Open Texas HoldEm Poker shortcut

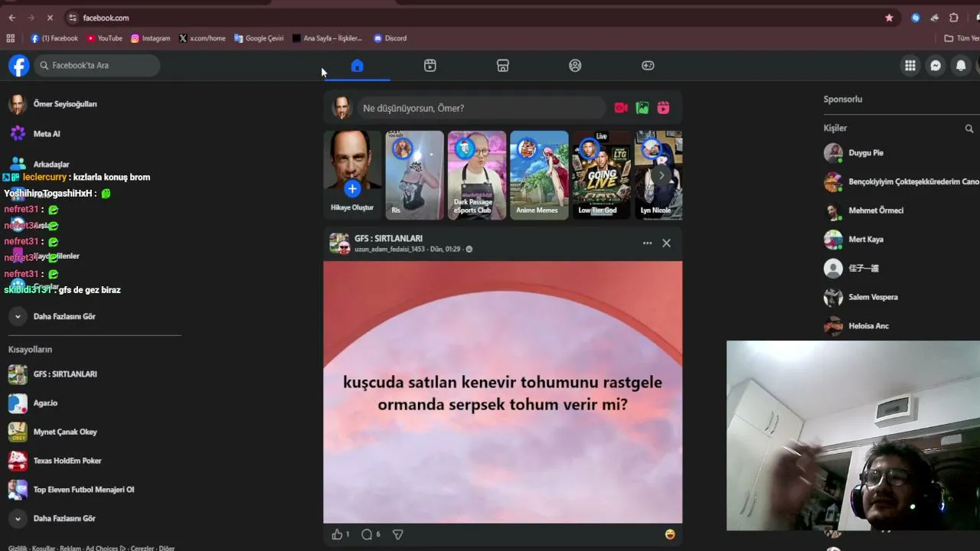pyautogui.click(x=55, y=461)
